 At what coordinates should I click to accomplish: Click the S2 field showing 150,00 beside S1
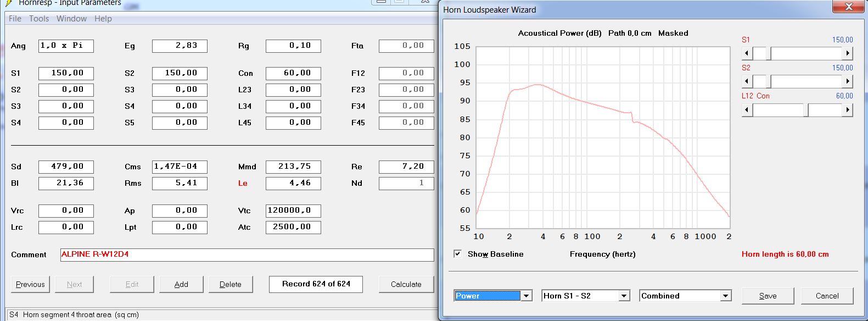(x=180, y=73)
